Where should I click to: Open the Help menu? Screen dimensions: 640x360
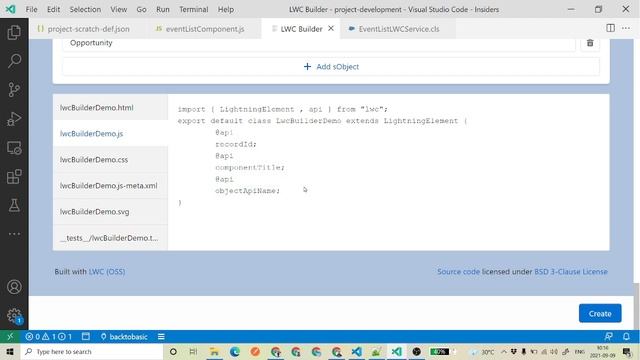[225, 9]
